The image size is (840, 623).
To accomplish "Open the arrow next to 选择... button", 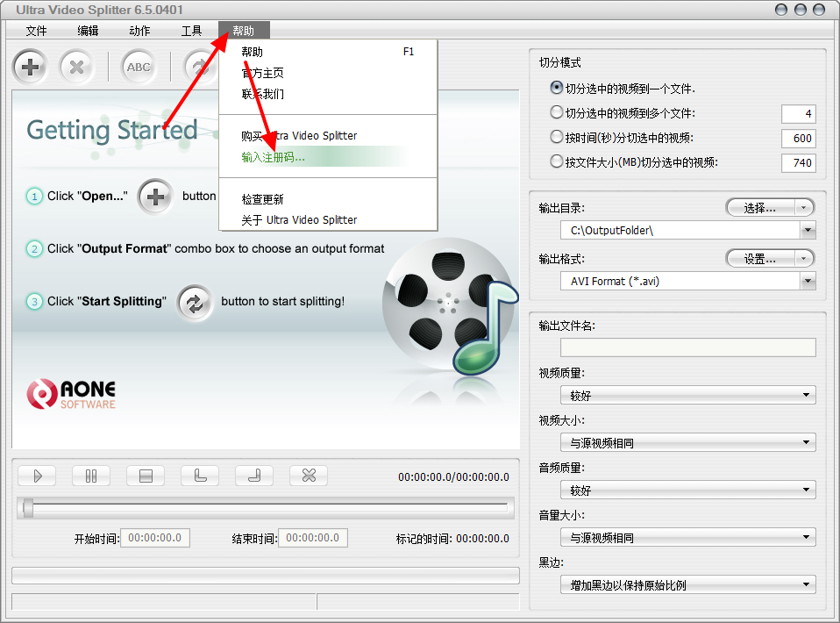I will pyautogui.click(x=803, y=208).
